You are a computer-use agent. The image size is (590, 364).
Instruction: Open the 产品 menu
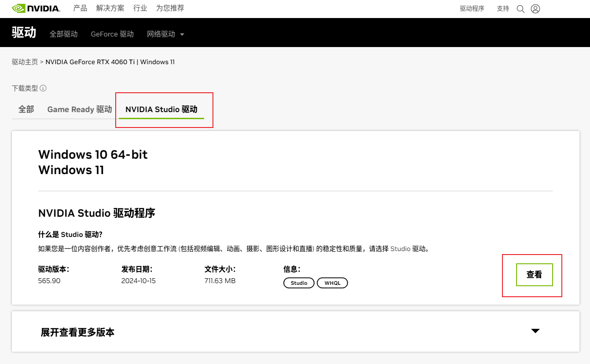coord(80,8)
